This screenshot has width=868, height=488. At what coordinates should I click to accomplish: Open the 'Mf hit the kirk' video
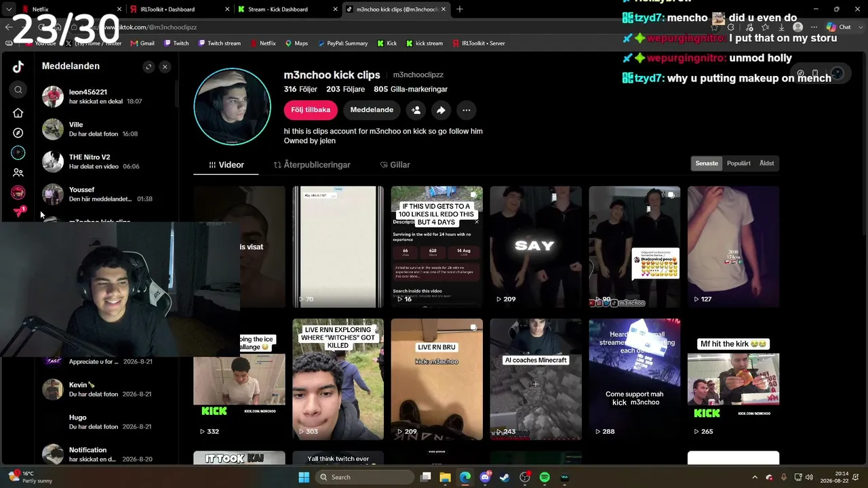coord(733,380)
